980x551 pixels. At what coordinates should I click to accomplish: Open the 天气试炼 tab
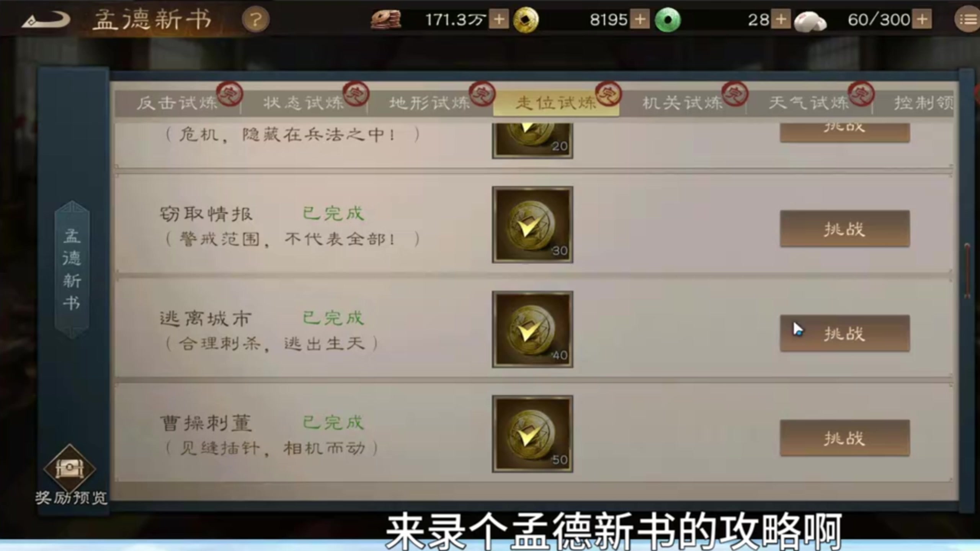[x=809, y=103]
